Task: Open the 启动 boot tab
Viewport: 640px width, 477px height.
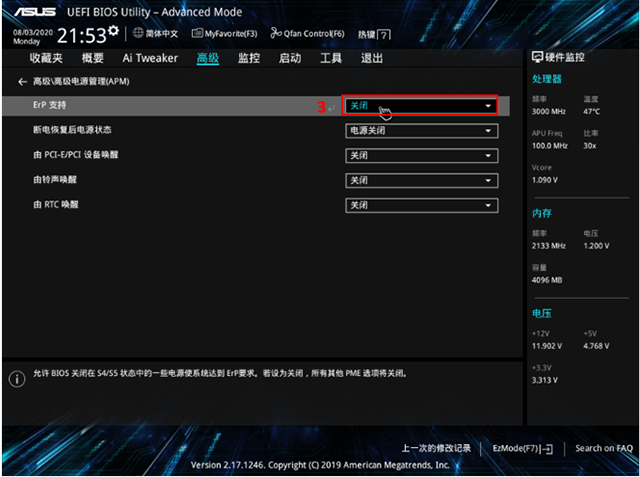Action: (x=290, y=58)
